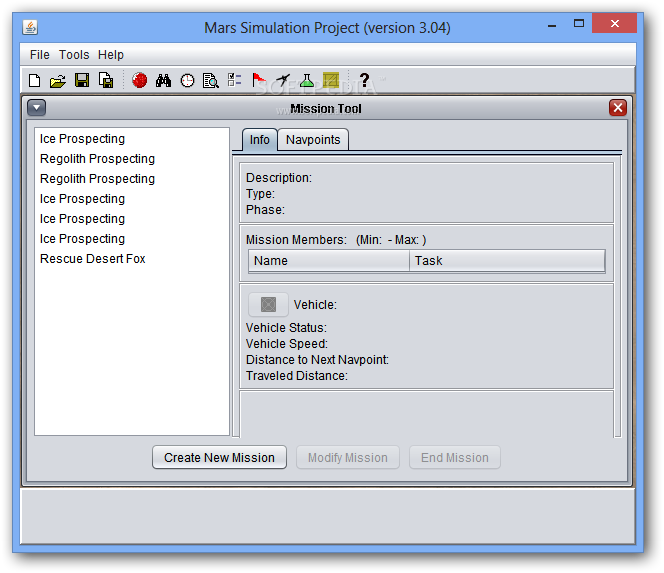
Task: Maximize the Mars Simulation Project window
Action: 579,23
